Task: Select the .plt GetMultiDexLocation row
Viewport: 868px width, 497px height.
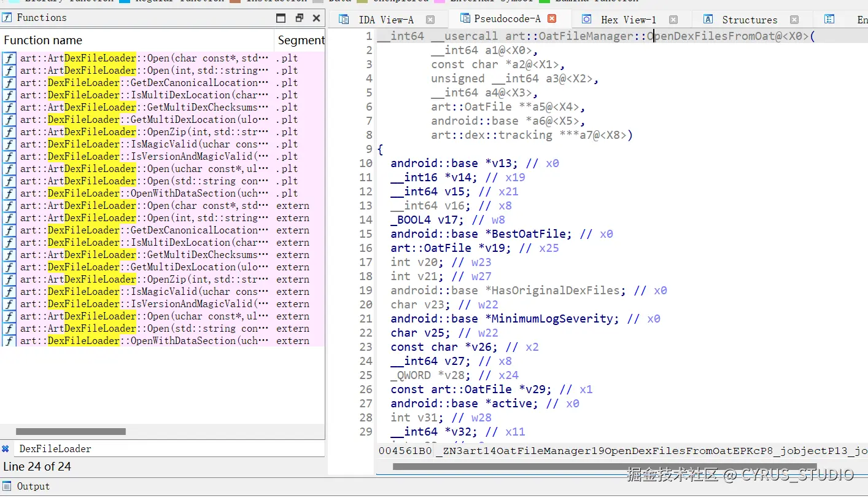Action: (x=163, y=120)
